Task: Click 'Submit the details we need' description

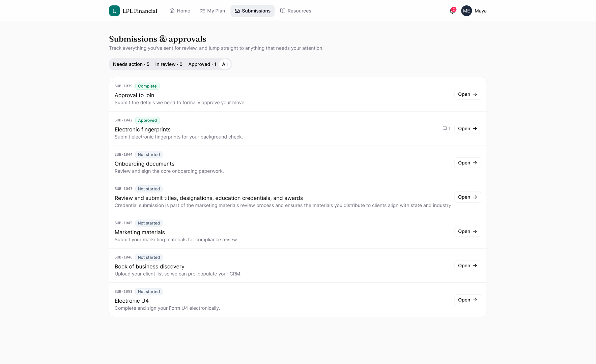Action: pos(180,103)
